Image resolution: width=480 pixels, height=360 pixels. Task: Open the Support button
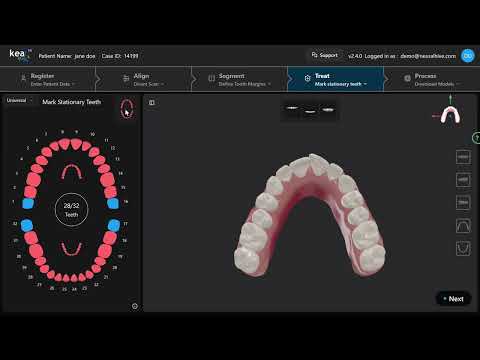(x=325, y=55)
